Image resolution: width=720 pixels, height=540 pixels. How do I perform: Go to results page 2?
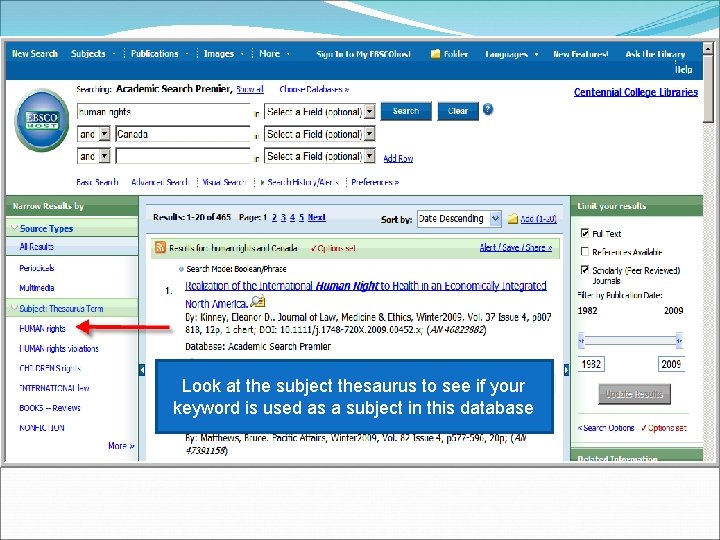(274, 217)
